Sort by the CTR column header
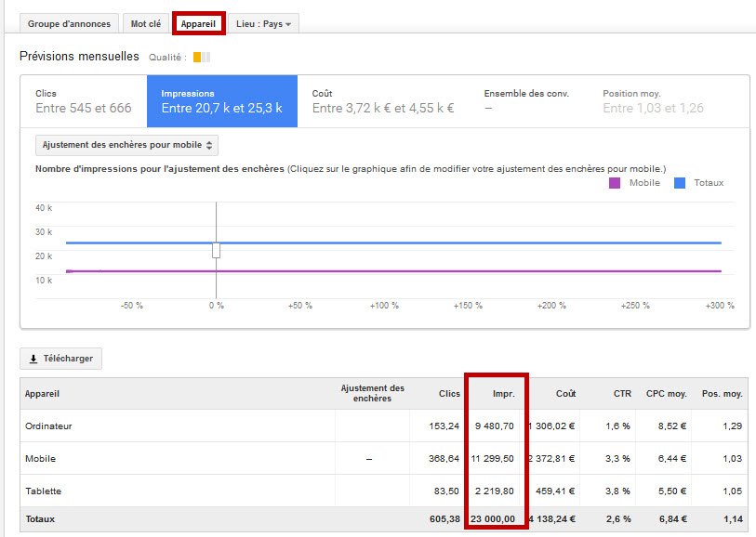Image resolution: width=756 pixels, height=537 pixels. pyautogui.click(x=622, y=394)
